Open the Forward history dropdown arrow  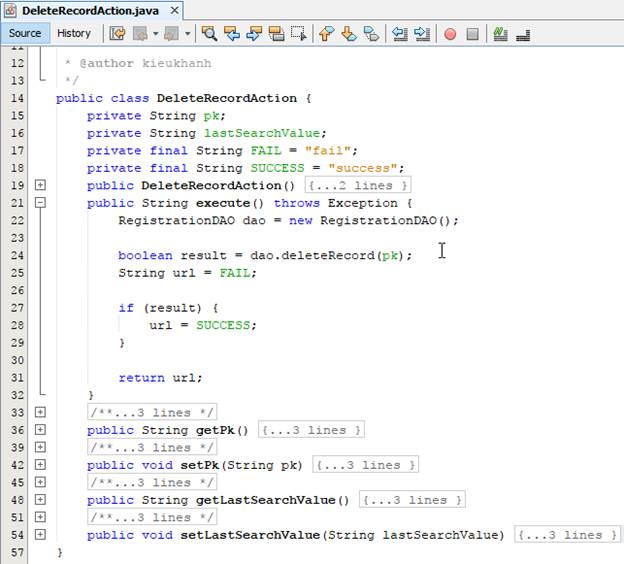tap(187, 34)
